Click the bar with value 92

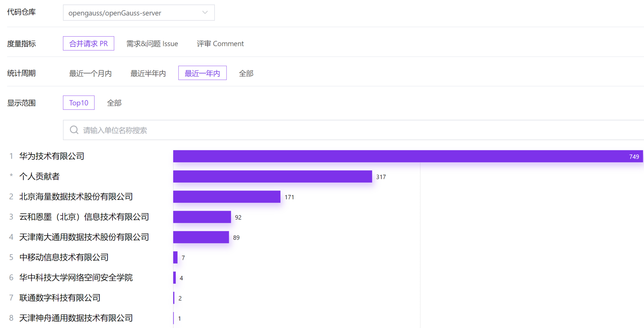[x=202, y=217]
